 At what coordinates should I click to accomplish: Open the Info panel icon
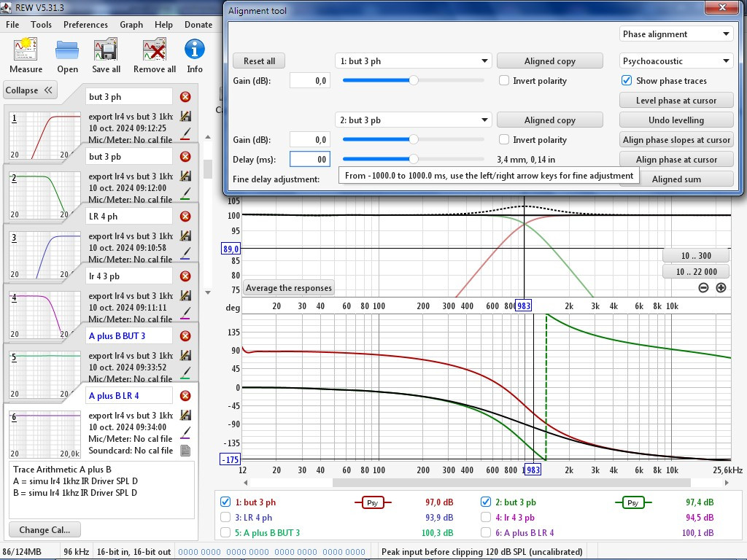tap(195, 50)
